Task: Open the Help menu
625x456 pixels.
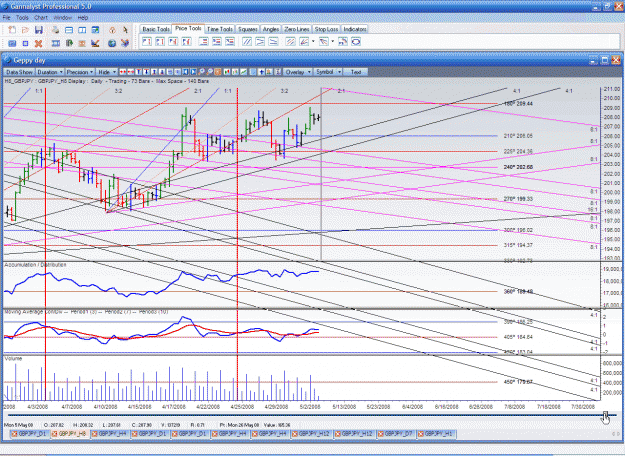Action: [83, 18]
